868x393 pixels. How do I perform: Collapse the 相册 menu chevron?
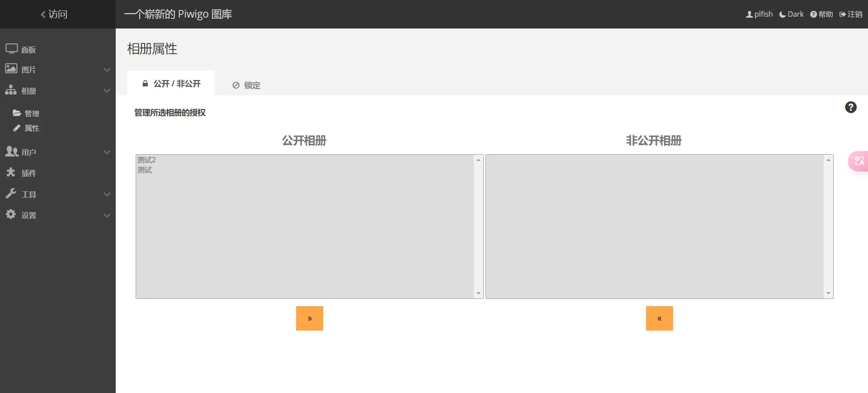click(x=107, y=90)
